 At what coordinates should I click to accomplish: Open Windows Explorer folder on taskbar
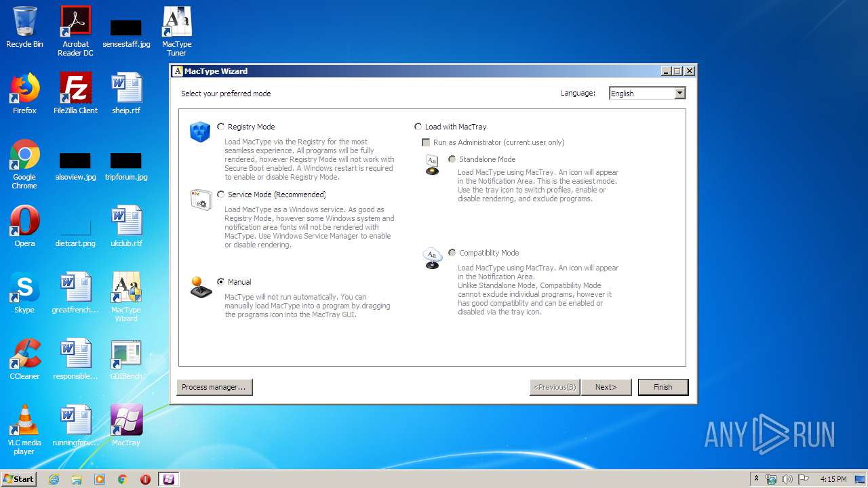tap(77, 479)
